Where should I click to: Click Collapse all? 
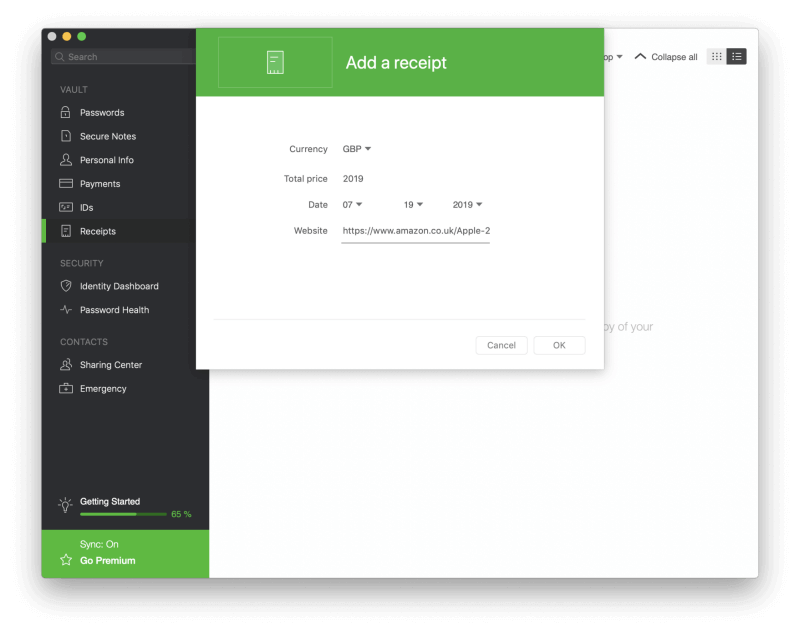(666, 57)
